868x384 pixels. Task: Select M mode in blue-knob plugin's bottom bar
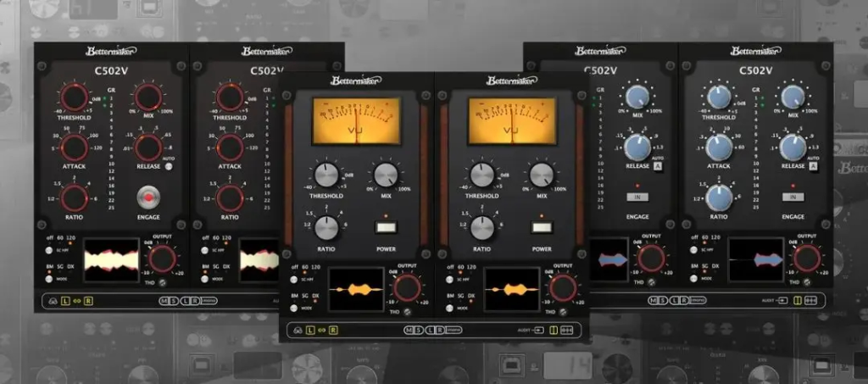654,300
